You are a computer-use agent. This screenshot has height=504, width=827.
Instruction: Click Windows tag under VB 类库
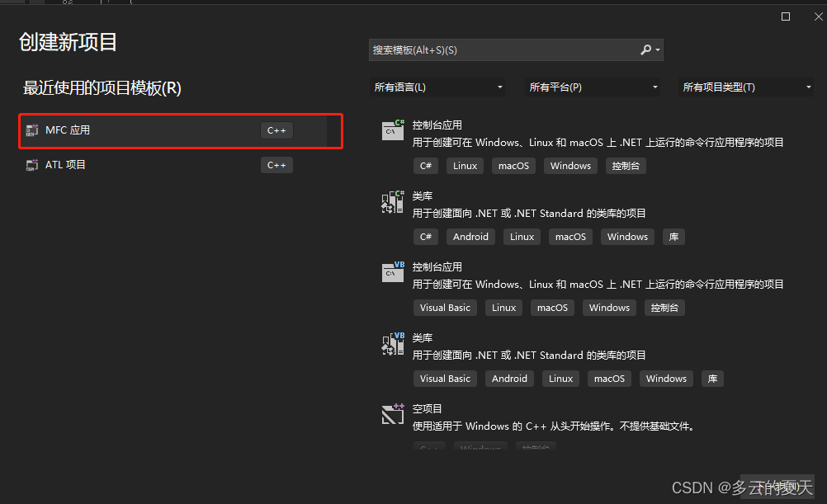pos(667,379)
